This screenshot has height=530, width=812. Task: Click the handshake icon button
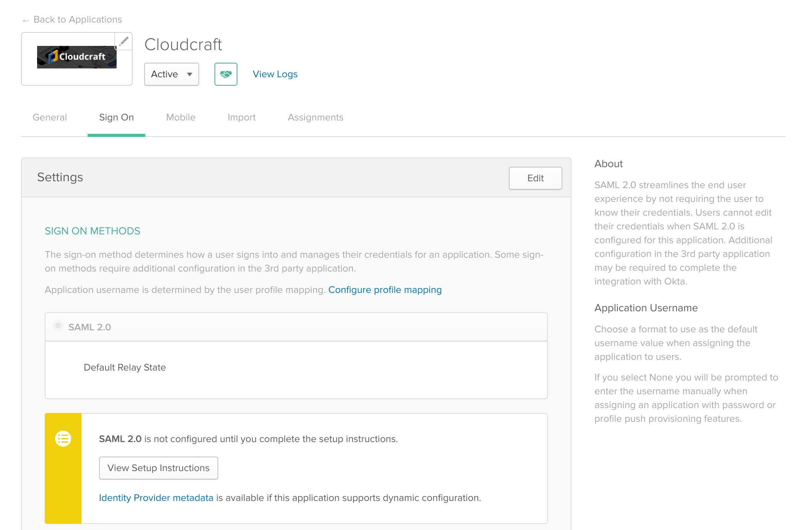pyautogui.click(x=226, y=74)
